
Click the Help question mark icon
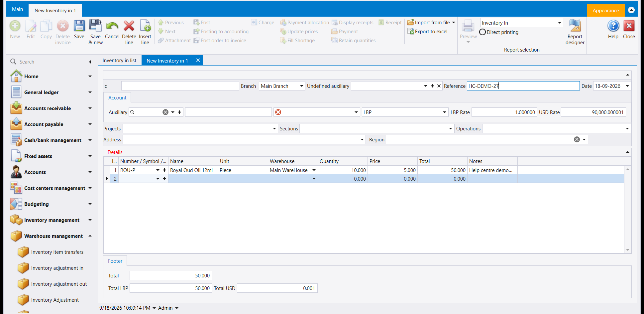click(613, 26)
